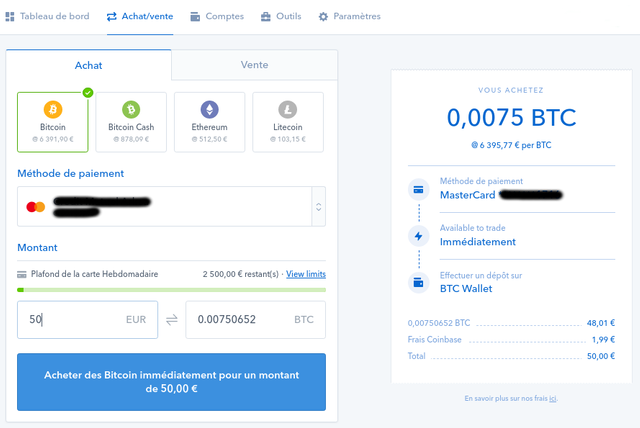Open the Tableau de bord menu

click(47, 16)
